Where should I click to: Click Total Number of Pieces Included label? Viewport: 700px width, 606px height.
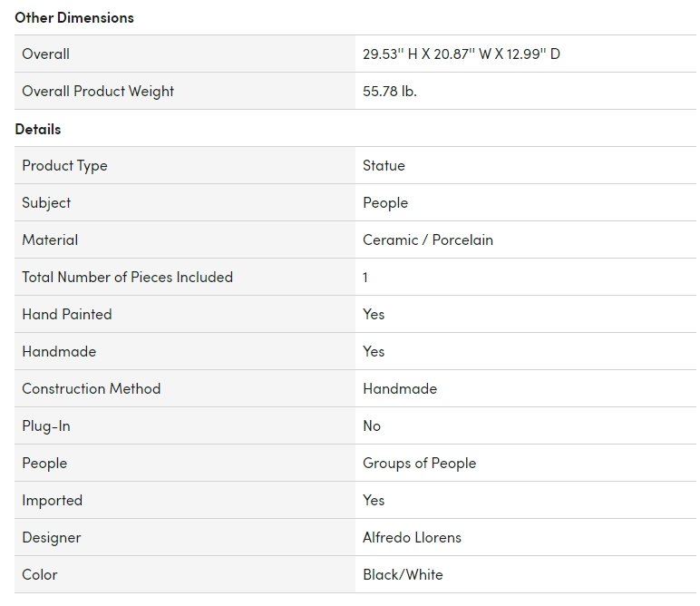click(127, 277)
